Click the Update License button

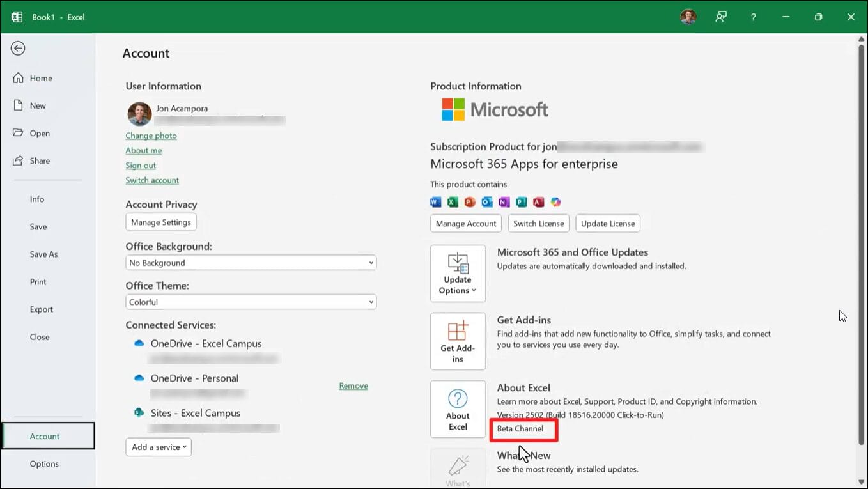607,224
